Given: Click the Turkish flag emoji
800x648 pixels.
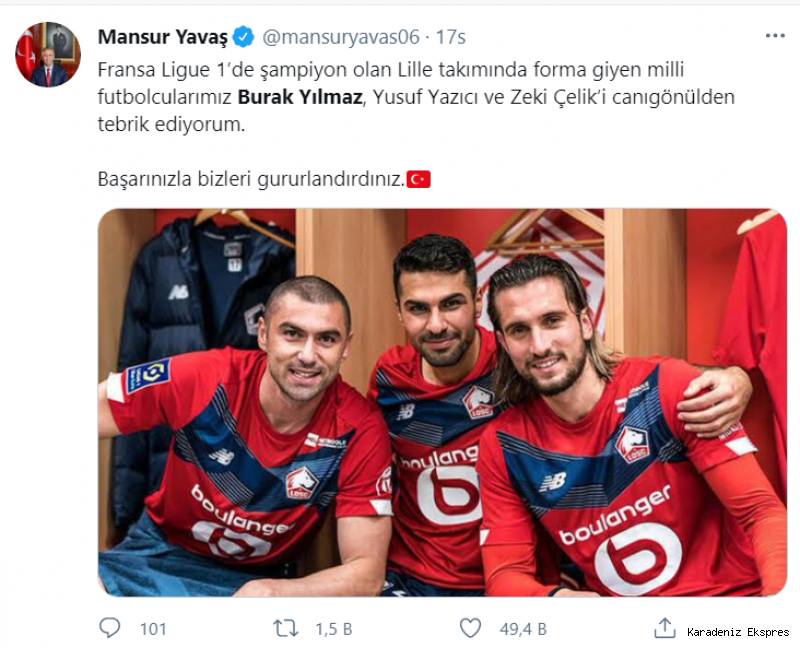Looking at the screenshot, I should coord(418,180).
